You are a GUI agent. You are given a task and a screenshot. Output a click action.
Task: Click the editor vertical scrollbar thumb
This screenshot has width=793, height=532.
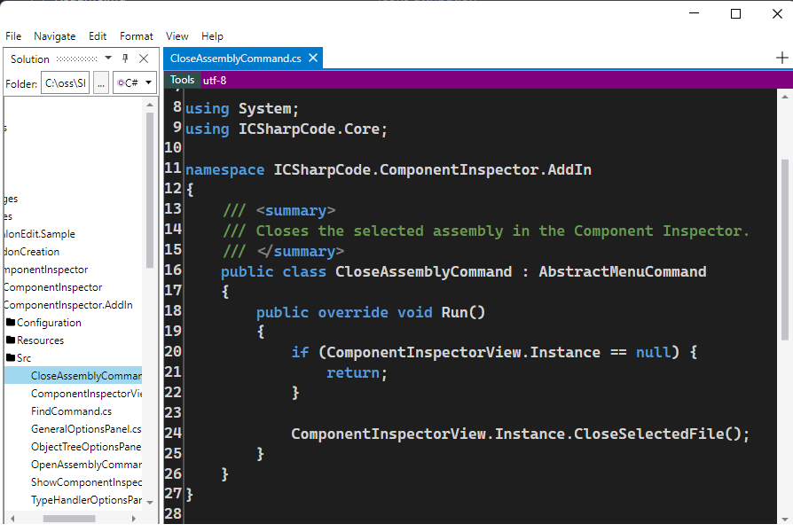tap(785, 249)
